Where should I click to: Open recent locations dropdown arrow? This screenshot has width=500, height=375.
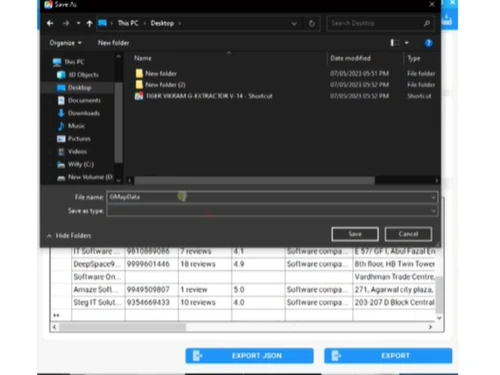[78, 23]
